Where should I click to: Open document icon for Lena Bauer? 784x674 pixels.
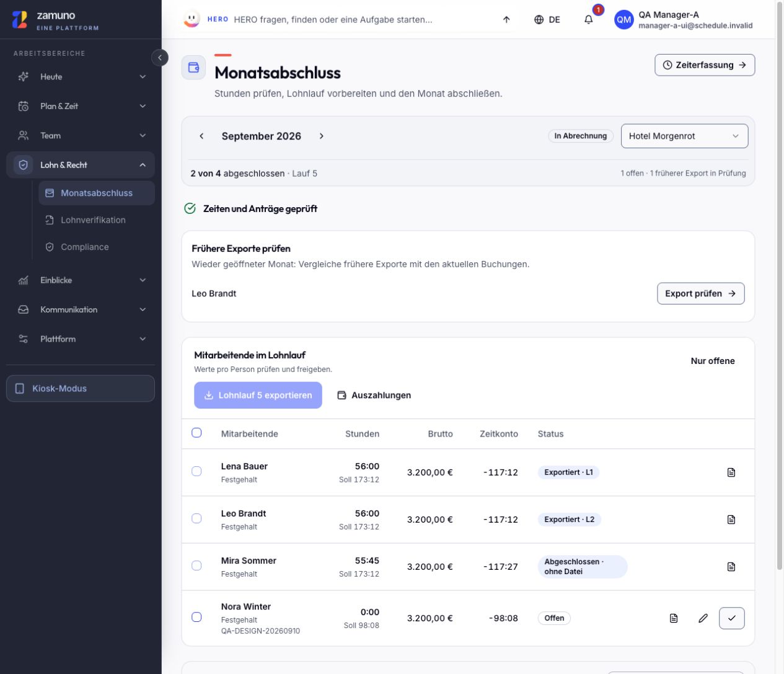point(731,472)
